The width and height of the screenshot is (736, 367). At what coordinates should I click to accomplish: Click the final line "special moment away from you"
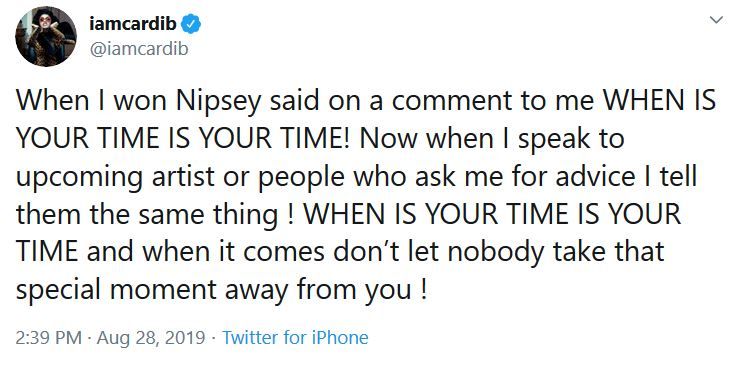[x=222, y=291]
